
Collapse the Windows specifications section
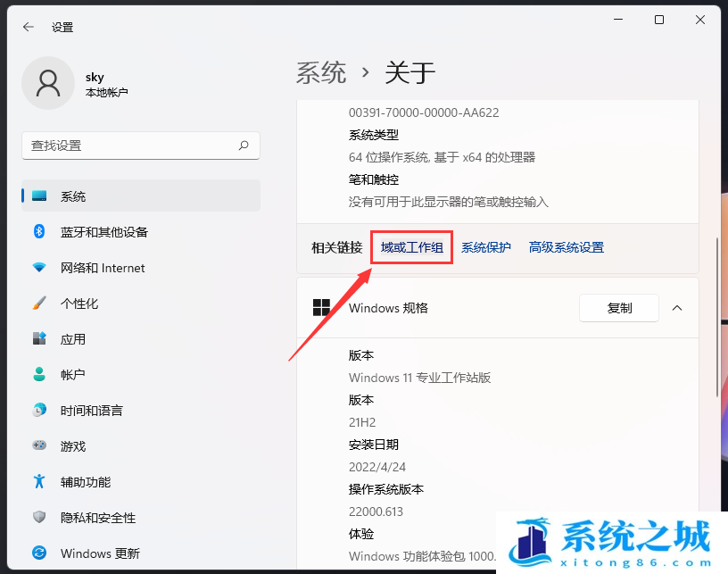click(677, 308)
